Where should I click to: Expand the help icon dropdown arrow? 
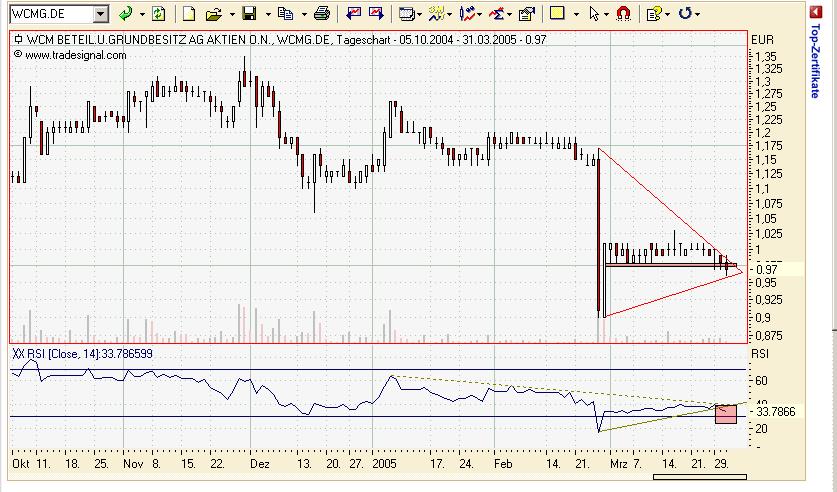coord(667,14)
